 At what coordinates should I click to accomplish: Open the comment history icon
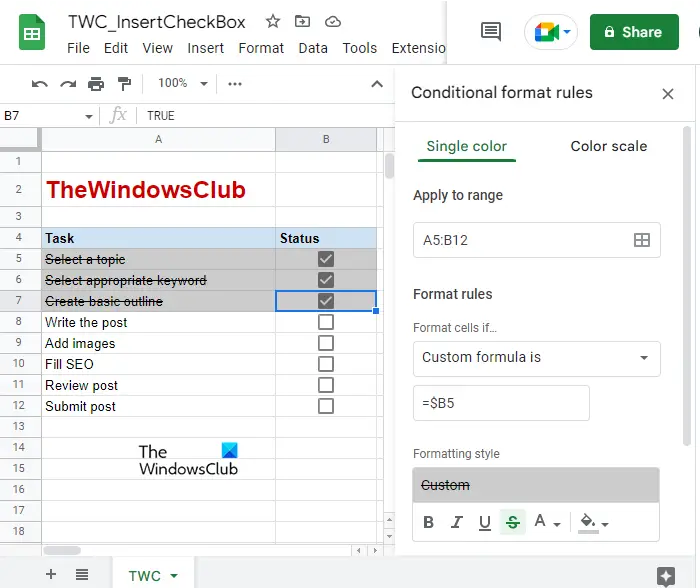click(491, 32)
